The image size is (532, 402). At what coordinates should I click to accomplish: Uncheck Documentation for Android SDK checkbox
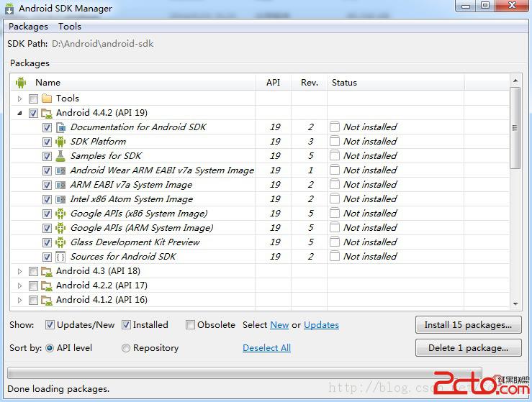[48, 128]
